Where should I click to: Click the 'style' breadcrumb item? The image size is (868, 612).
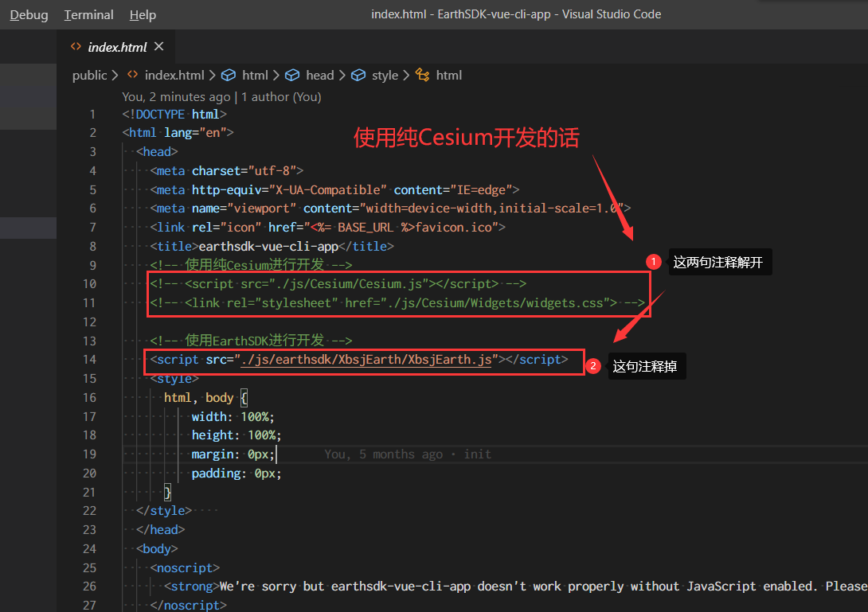pos(385,76)
